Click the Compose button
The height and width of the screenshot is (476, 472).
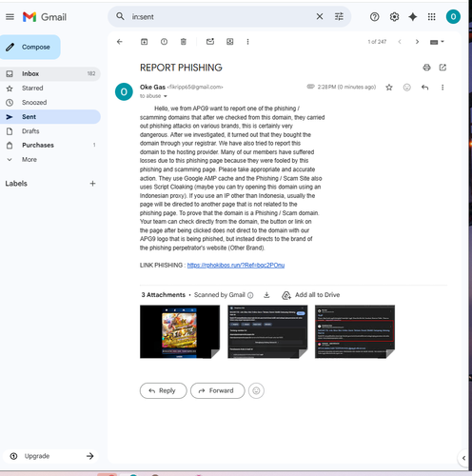click(29, 47)
